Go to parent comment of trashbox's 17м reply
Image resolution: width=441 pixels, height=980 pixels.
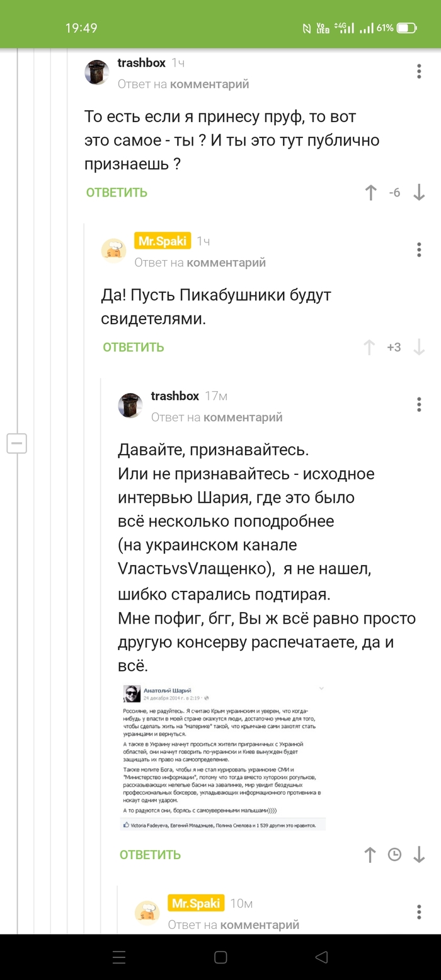243,417
